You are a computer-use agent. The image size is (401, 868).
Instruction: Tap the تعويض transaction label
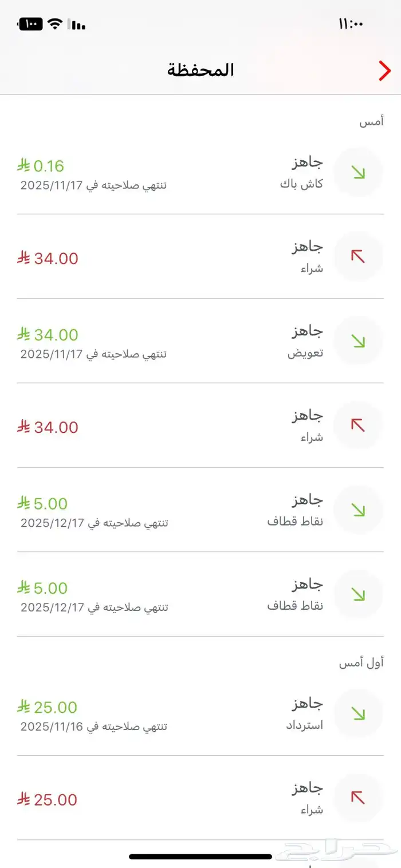305,353
